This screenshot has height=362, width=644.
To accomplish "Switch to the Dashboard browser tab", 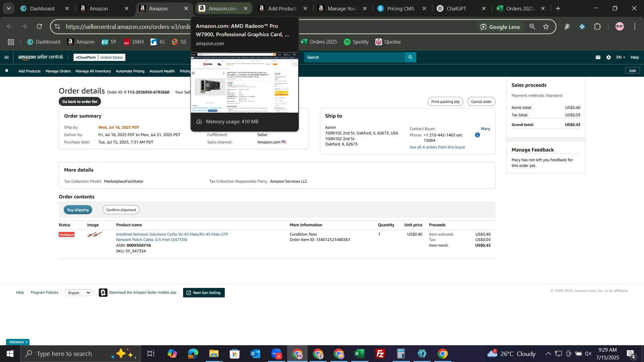I will [x=42, y=8].
